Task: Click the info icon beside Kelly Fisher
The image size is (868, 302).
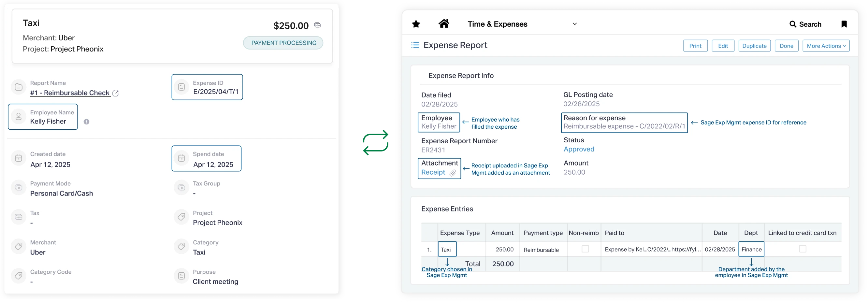Action: 87,122
